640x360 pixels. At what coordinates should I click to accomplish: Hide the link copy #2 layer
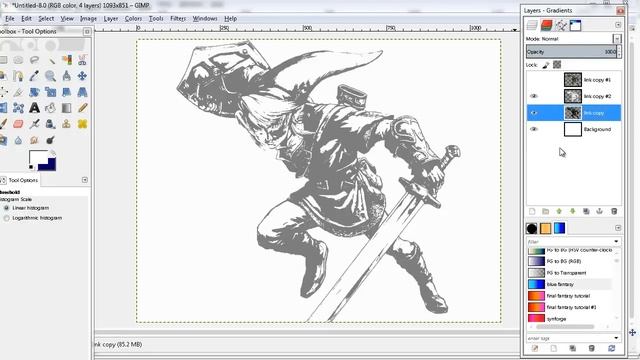pyautogui.click(x=533, y=96)
